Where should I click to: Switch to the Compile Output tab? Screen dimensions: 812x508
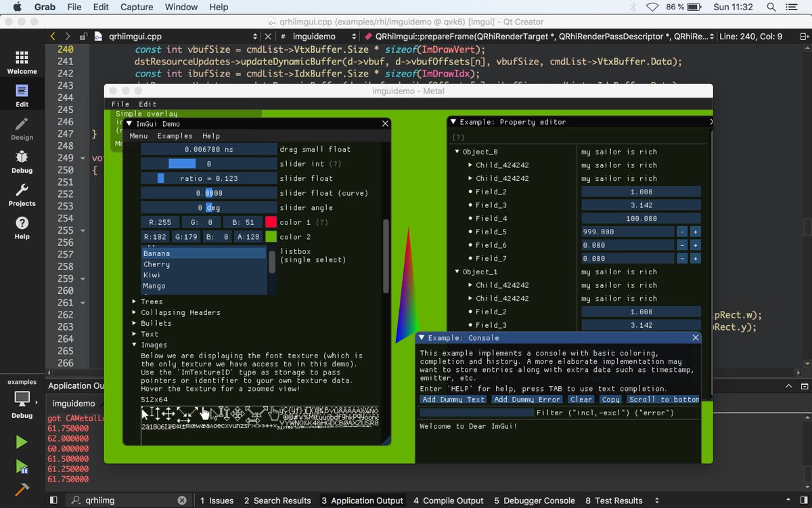(x=448, y=501)
